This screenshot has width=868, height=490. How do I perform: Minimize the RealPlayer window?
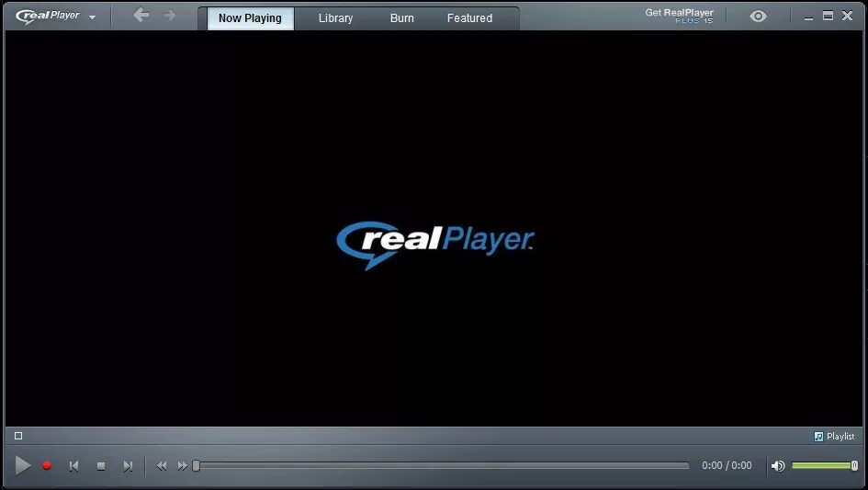click(x=809, y=17)
